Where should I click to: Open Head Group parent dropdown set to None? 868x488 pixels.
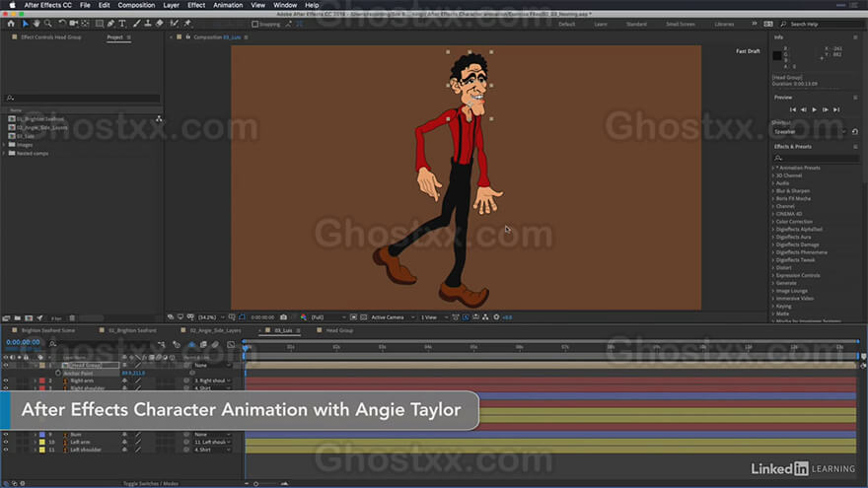pos(213,366)
